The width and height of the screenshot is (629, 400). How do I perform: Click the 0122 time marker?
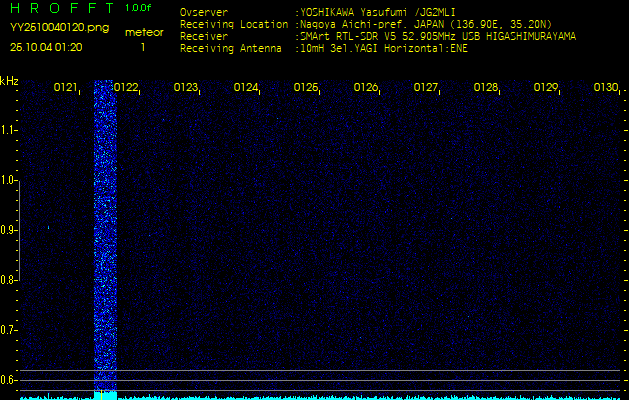126,87
